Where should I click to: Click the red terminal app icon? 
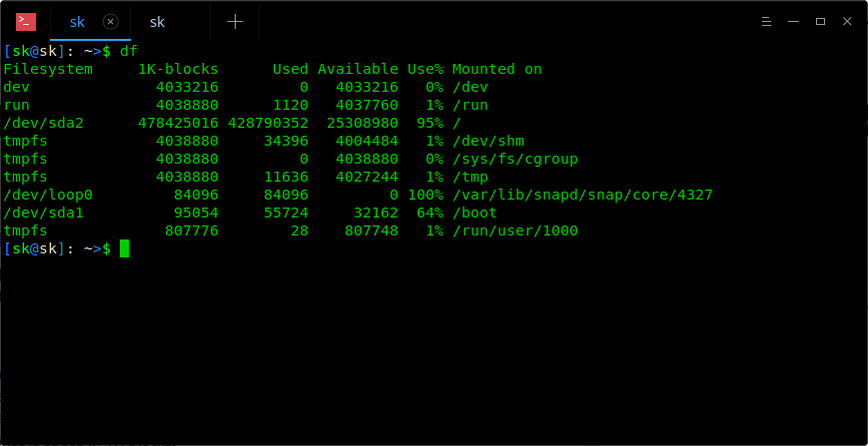(26, 21)
